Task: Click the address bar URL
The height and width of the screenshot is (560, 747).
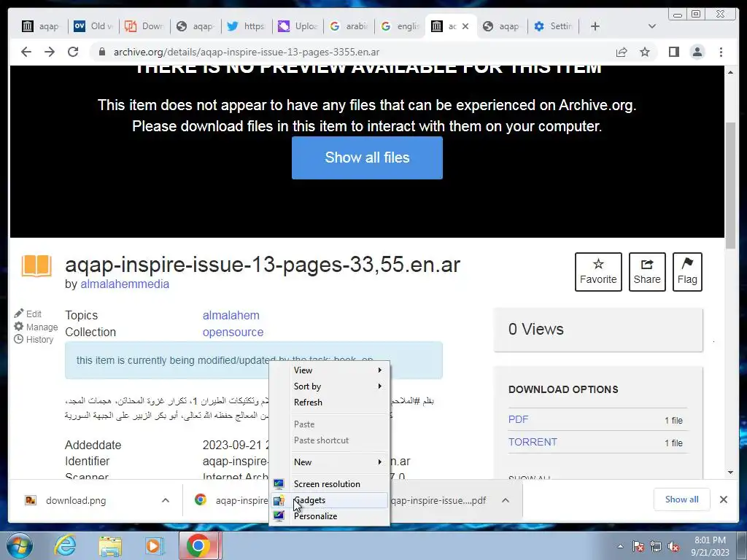Action: [247, 52]
